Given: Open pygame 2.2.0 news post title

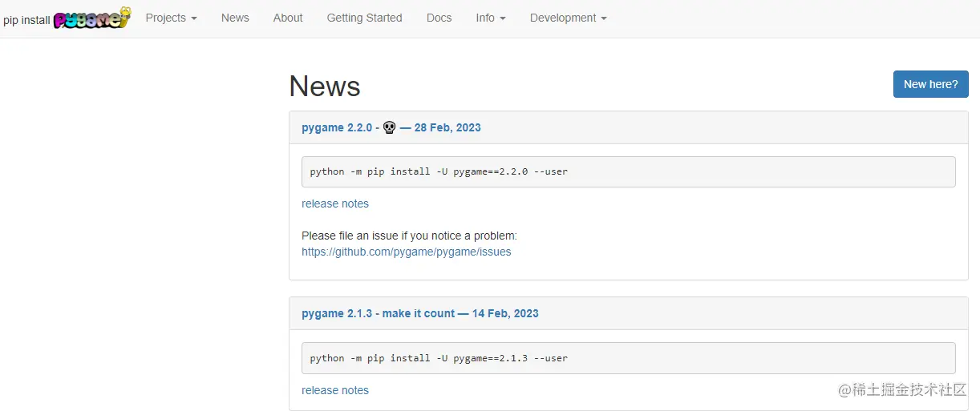Looking at the screenshot, I should click(391, 127).
